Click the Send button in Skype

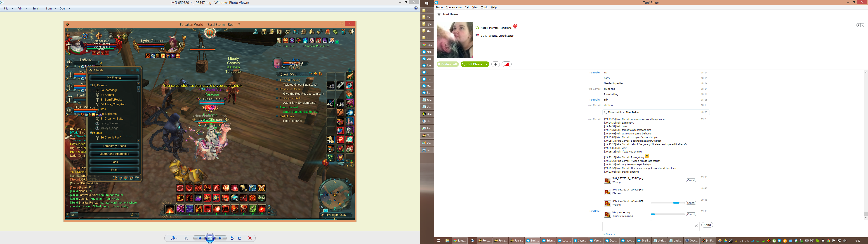(x=707, y=225)
